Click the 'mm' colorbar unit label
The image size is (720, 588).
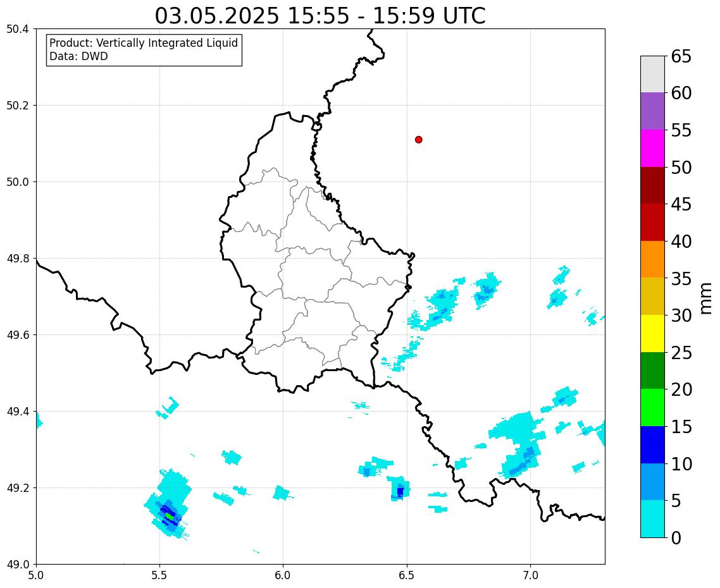click(x=706, y=298)
